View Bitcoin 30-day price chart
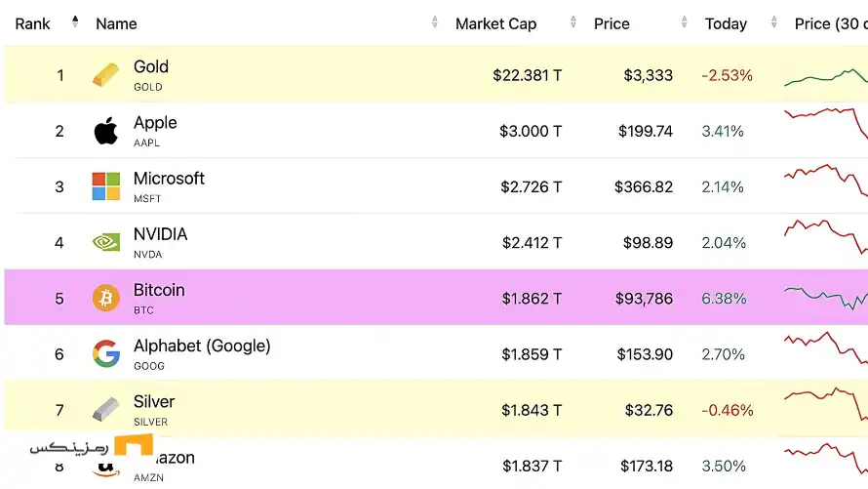Screen dimensions: 868x489 826,298
